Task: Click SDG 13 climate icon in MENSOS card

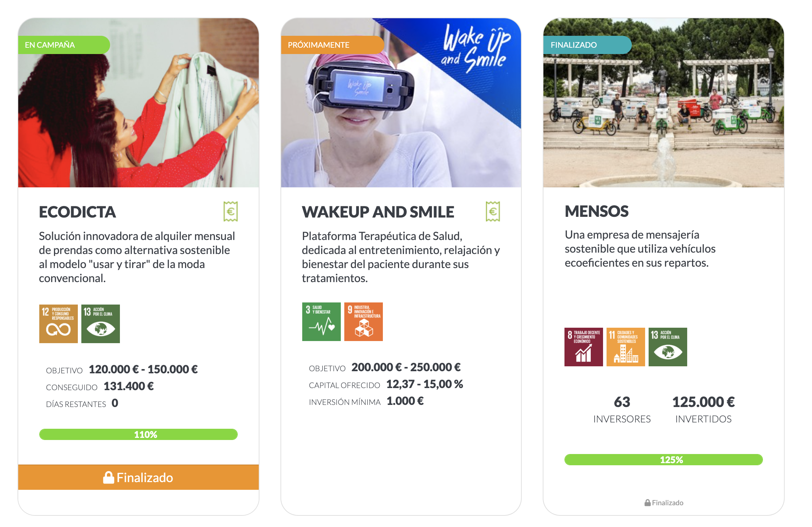Action: click(x=668, y=347)
